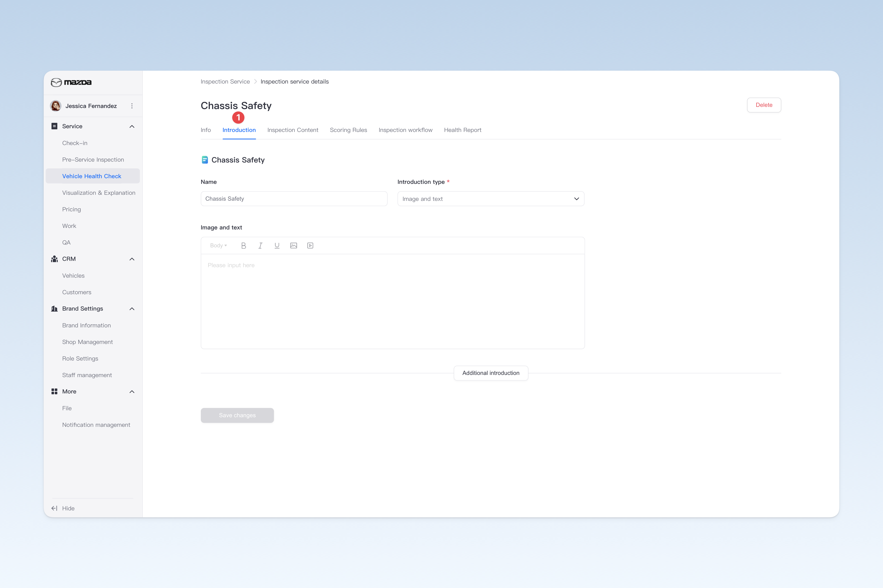The height and width of the screenshot is (588, 883).
Task: Open Pre-Service Inspection menu item
Action: pos(93,160)
